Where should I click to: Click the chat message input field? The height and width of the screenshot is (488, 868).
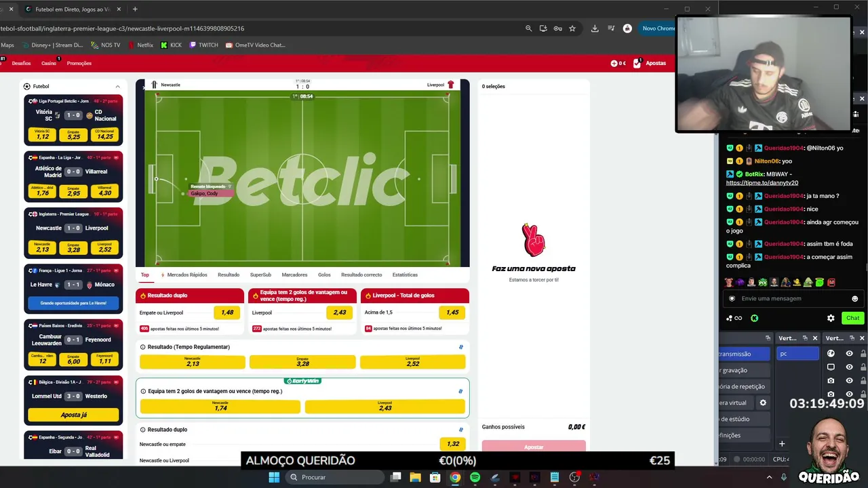coord(792,298)
